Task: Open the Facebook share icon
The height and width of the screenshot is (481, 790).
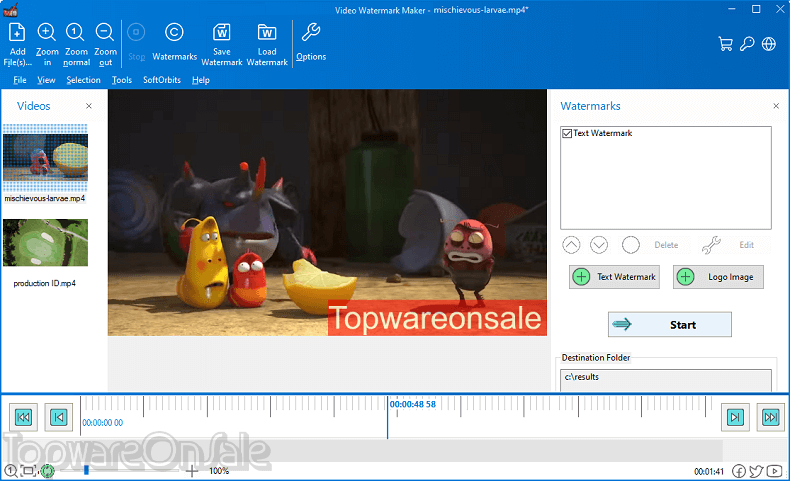Action: [739, 471]
